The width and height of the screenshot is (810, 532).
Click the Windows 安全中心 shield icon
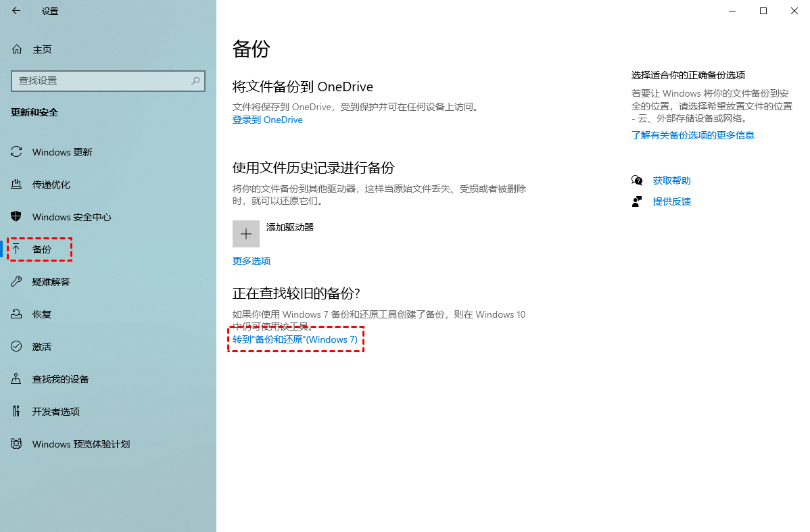tap(17, 217)
